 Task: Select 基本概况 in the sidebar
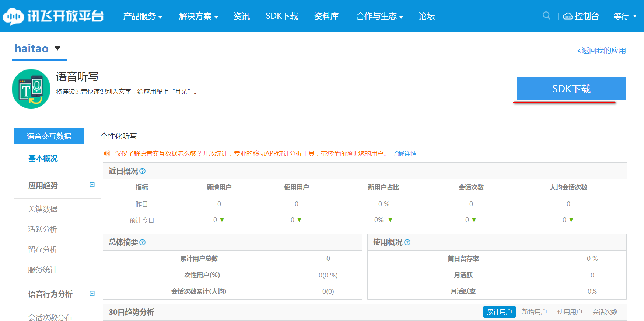[x=43, y=158]
